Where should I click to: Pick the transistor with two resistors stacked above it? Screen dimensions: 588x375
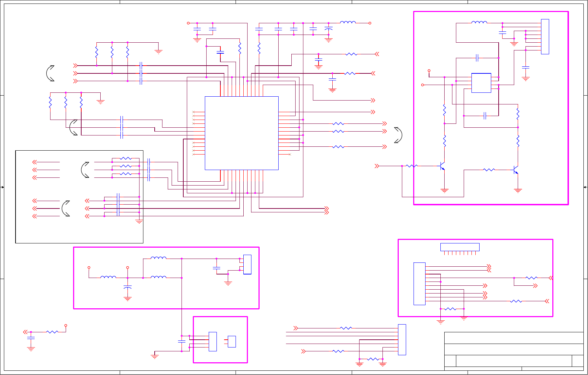(516, 170)
